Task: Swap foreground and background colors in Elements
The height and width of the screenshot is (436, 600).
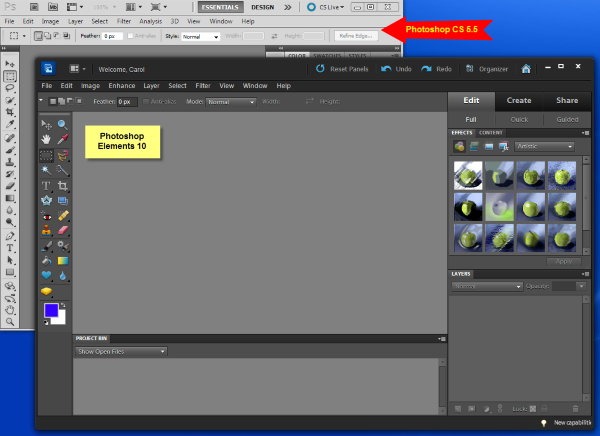Action: pyautogui.click(x=63, y=305)
